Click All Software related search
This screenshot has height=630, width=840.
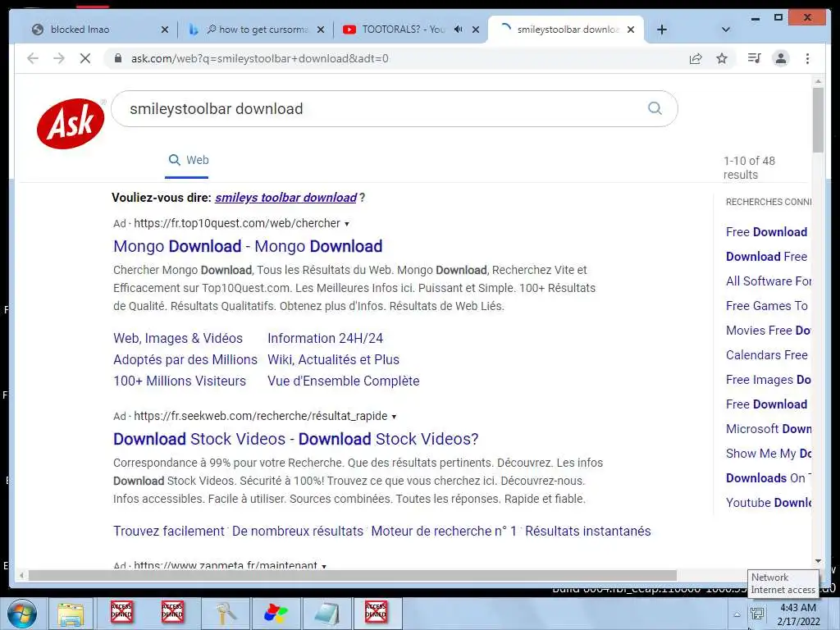[x=768, y=281]
